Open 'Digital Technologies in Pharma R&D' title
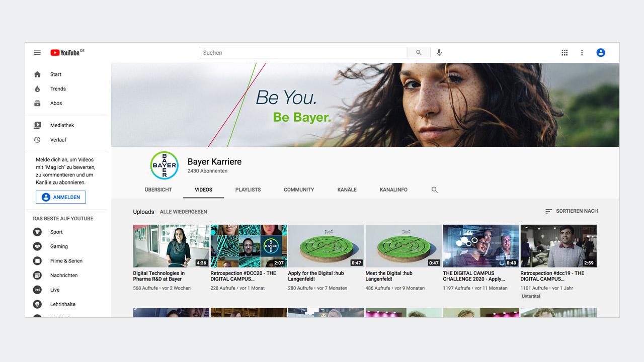 [x=159, y=276]
